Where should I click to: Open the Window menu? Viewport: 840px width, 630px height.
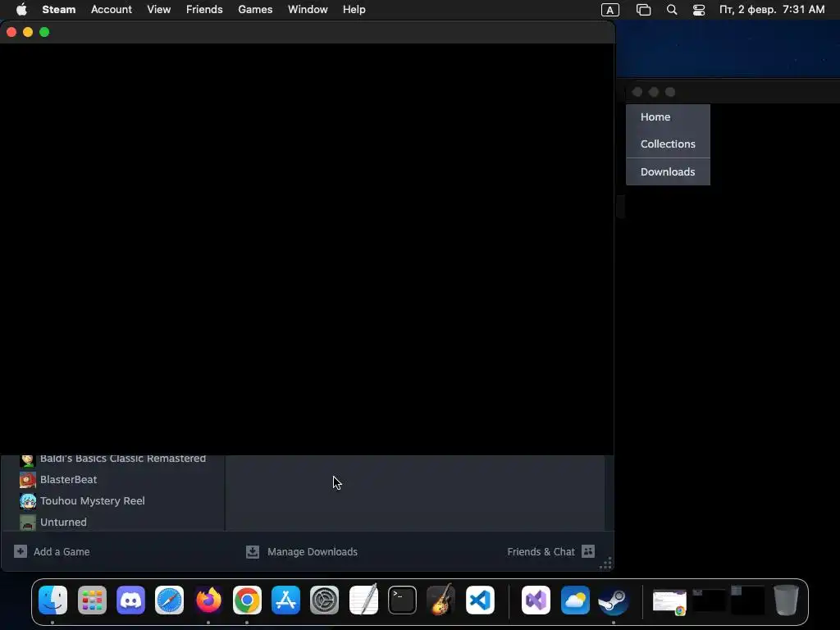308,9
